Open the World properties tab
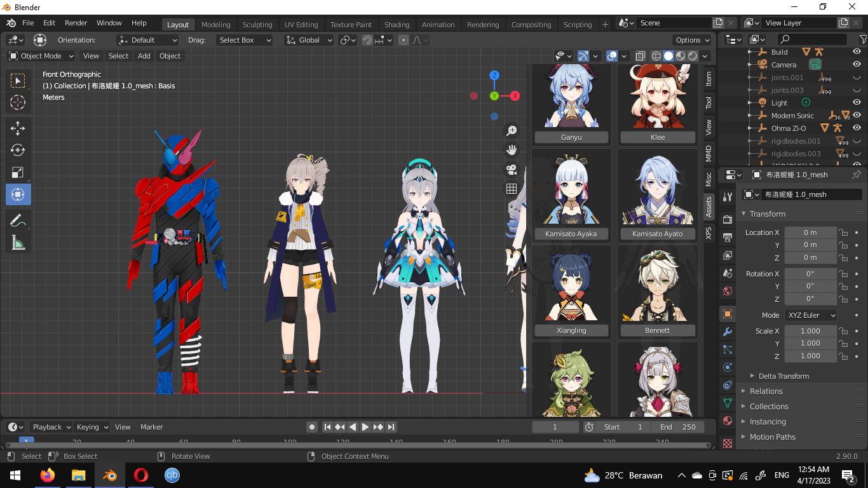The image size is (868, 488). 727,290
